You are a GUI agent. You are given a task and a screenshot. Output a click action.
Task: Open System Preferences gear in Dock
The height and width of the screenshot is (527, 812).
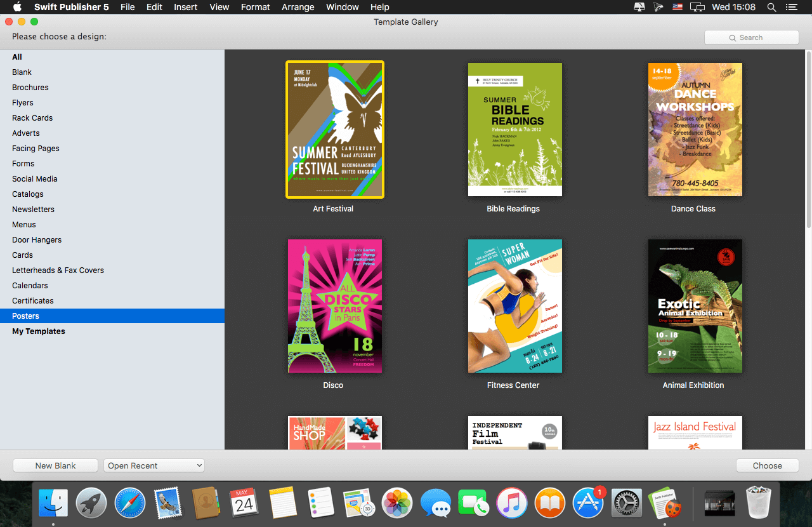point(627,504)
